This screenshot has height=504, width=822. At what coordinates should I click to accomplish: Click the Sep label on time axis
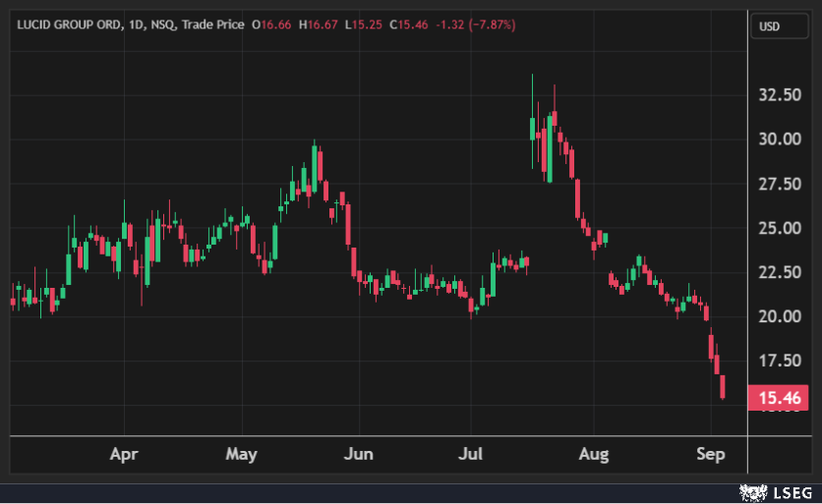(x=711, y=455)
